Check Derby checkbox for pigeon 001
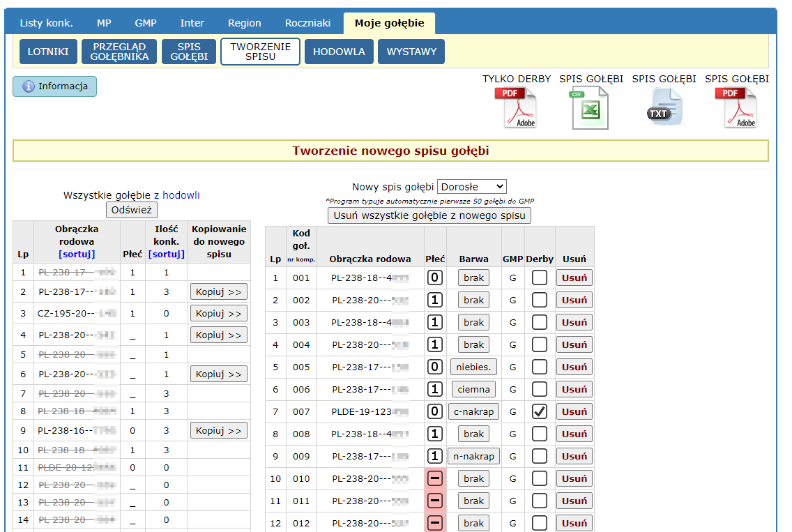 [x=539, y=278]
